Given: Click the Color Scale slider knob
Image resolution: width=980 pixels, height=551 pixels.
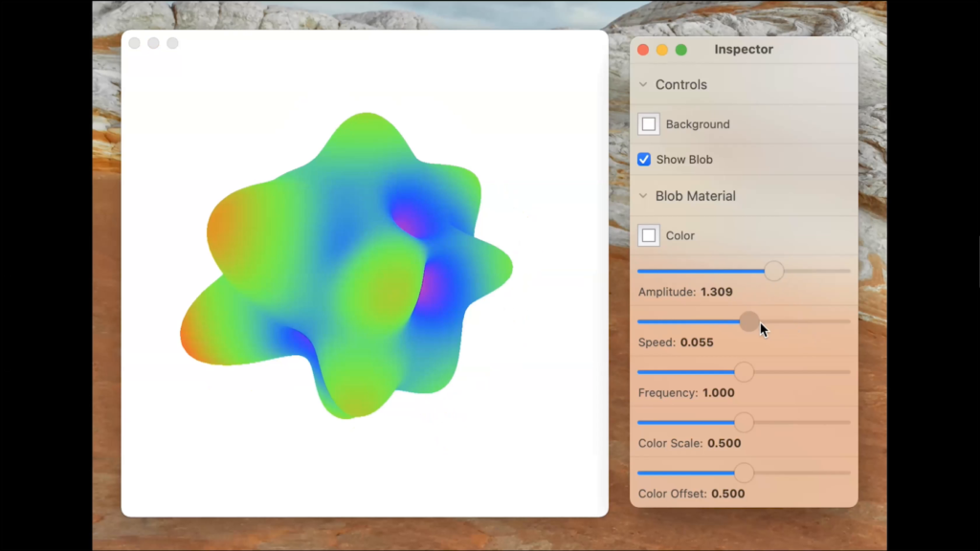Looking at the screenshot, I should click(x=744, y=422).
